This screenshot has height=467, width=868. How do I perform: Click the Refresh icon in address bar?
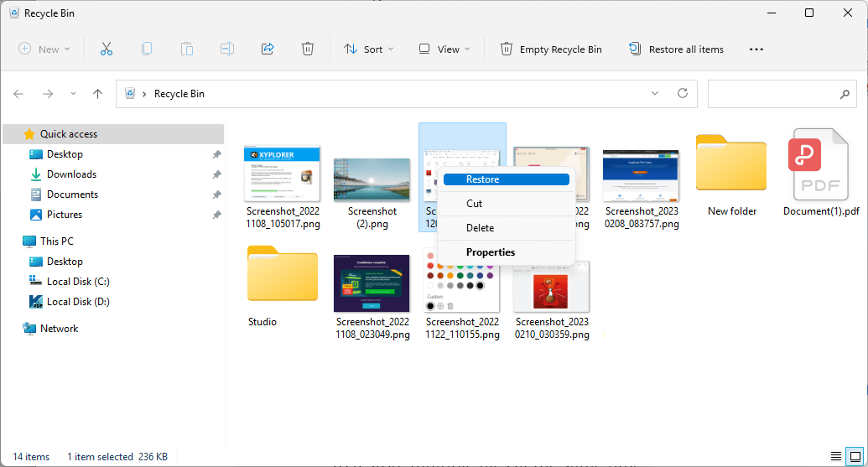[x=683, y=94]
